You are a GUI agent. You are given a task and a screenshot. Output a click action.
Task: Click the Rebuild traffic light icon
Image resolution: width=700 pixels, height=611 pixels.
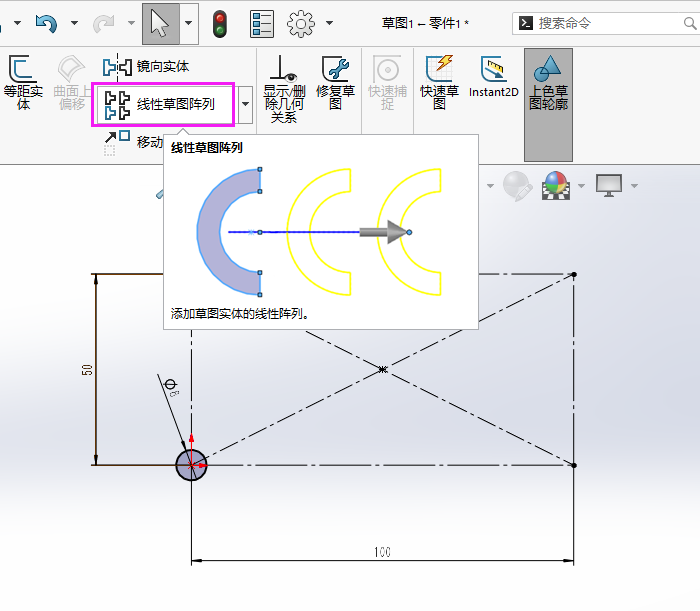[x=219, y=24]
